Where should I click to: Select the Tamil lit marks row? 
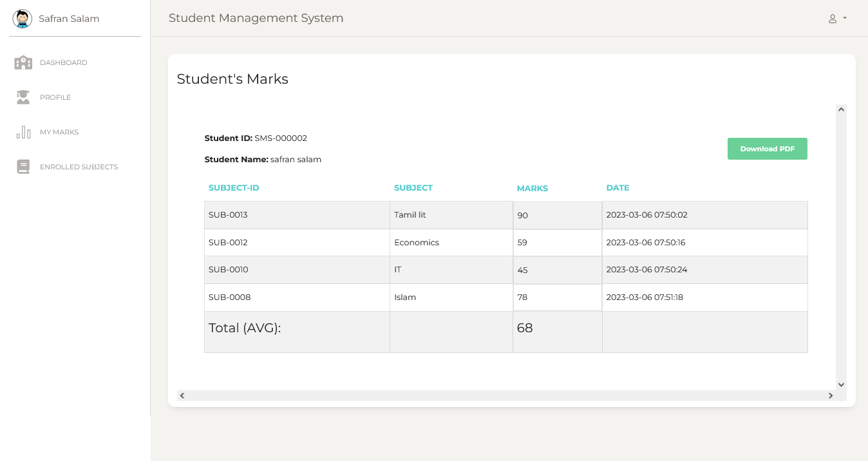pos(451,214)
